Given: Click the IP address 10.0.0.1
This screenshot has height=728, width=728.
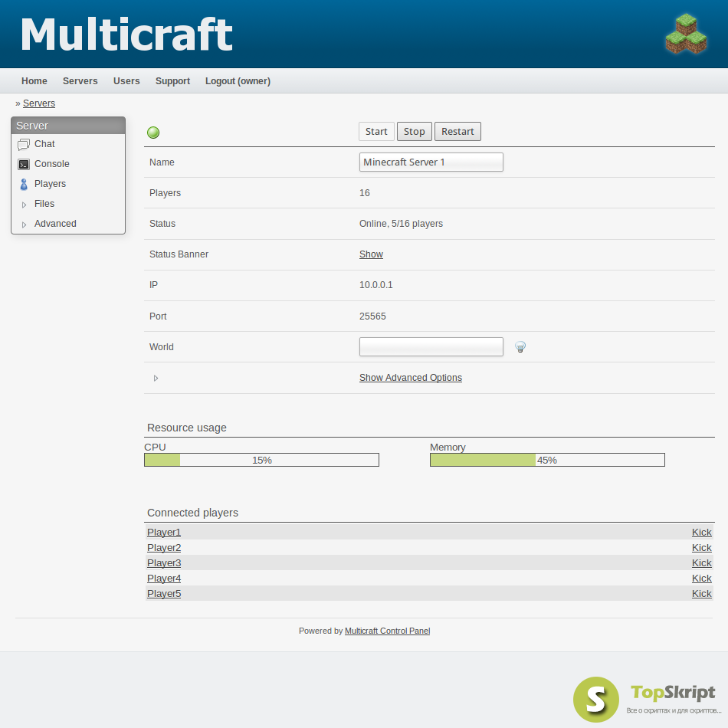Looking at the screenshot, I should 376,285.
